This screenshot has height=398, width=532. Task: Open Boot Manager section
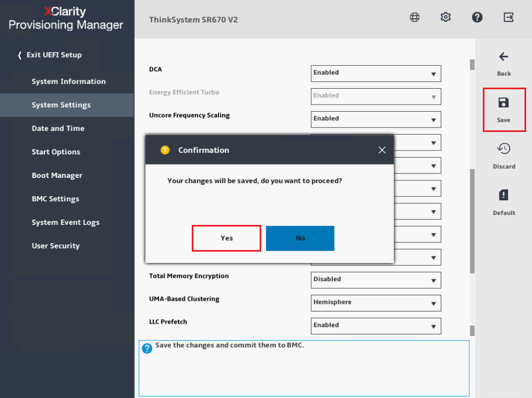pos(57,175)
